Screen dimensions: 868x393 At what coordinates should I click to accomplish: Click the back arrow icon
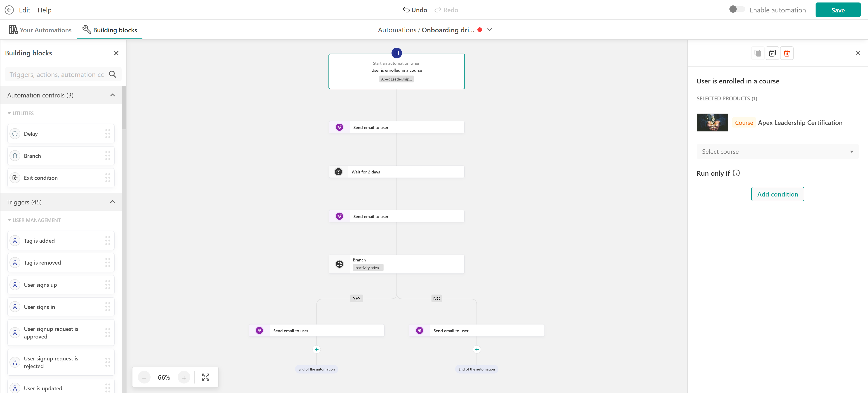pos(9,10)
